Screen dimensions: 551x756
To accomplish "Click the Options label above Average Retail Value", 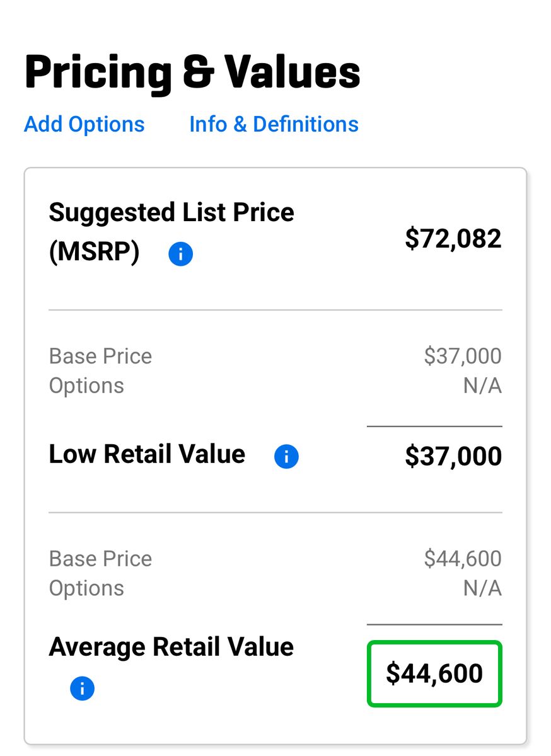I will click(x=86, y=588).
